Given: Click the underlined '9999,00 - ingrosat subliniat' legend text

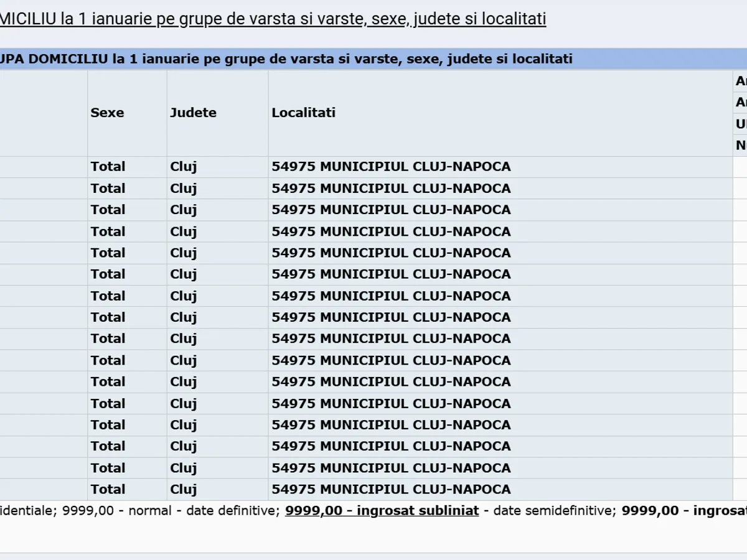Looking at the screenshot, I should [x=382, y=511].
